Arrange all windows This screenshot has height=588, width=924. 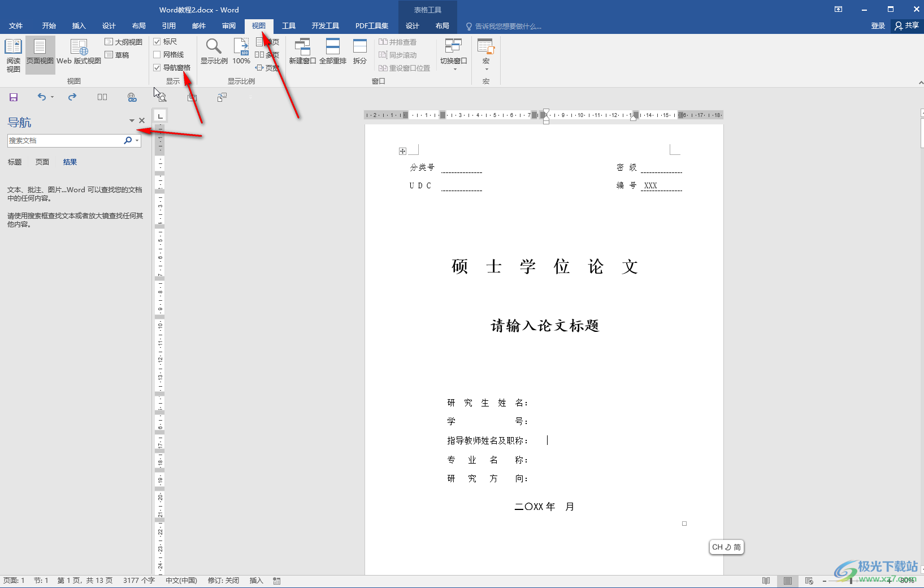(332, 52)
